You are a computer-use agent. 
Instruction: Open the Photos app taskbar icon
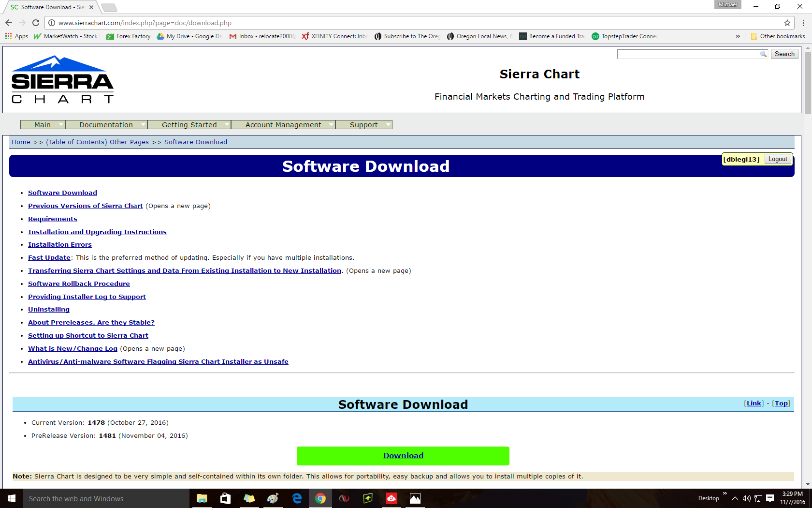(415, 498)
